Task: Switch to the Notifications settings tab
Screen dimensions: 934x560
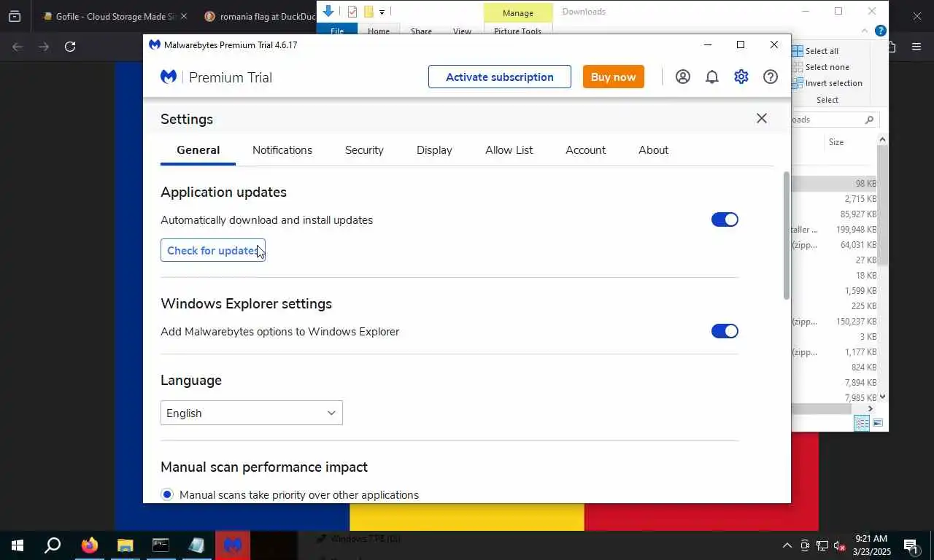Action: pos(282,150)
